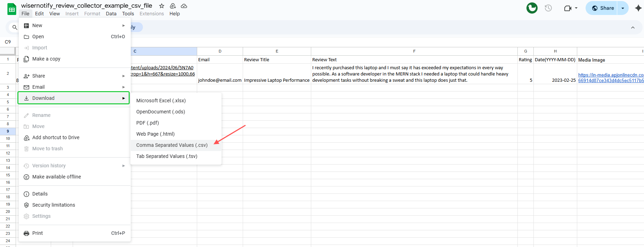
Task: Select PDF (.pdf) download option
Action: click(147, 123)
